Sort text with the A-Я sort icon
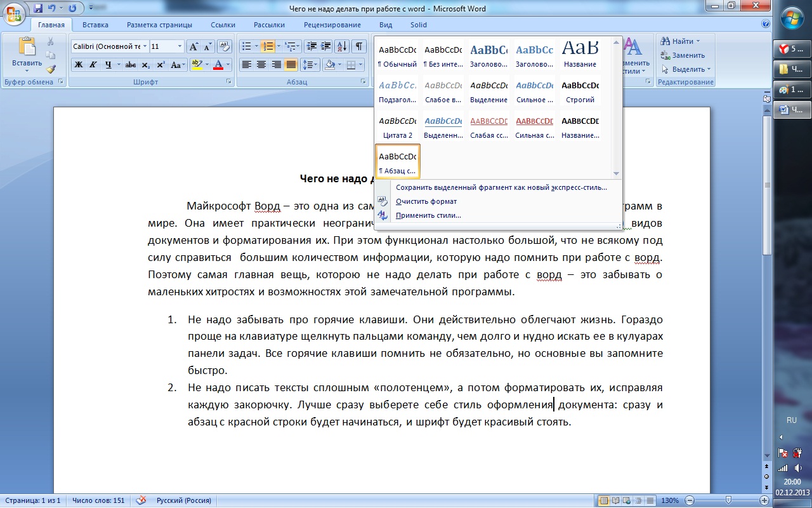This screenshot has height=508, width=812. coord(341,46)
